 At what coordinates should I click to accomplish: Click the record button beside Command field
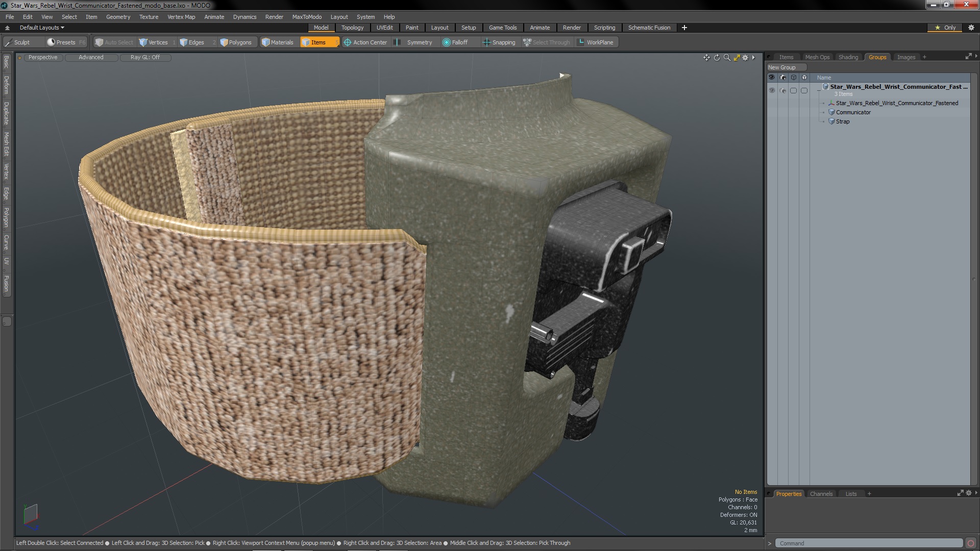[971, 543]
